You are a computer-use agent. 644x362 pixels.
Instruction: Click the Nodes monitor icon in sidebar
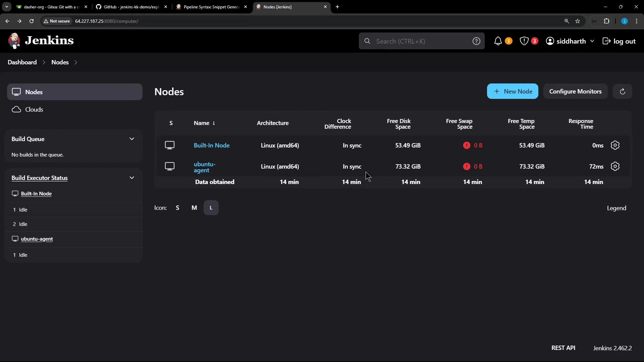(16, 92)
